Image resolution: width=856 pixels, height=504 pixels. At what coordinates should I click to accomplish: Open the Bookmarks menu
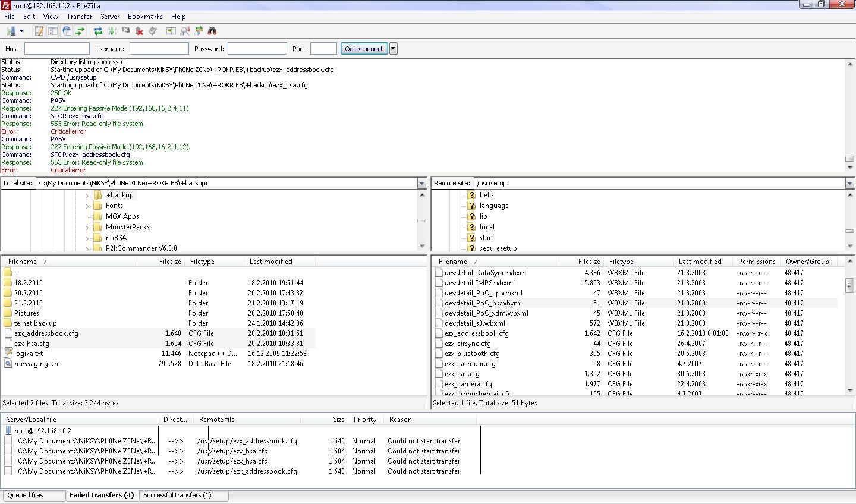tap(145, 17)
